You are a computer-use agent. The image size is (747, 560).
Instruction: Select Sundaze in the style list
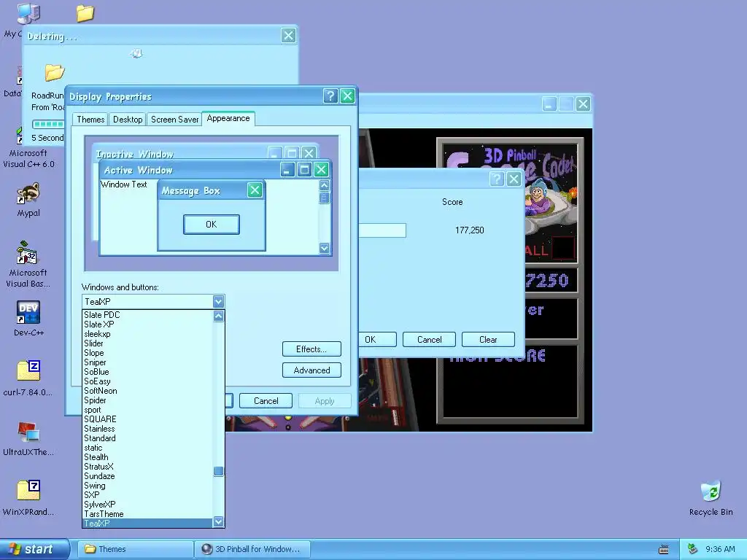147,476
